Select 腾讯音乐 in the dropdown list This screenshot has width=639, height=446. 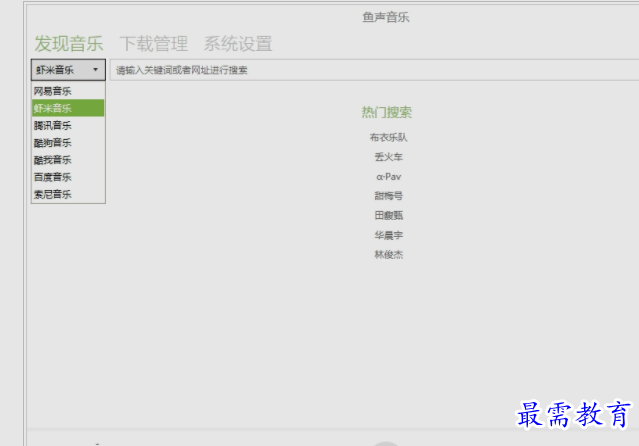click(68, 126)
